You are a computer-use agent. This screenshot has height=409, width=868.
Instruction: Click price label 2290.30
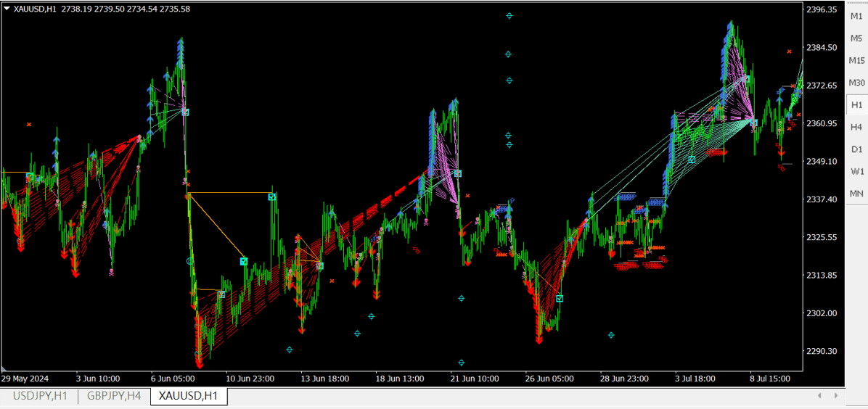click(821, 351)
